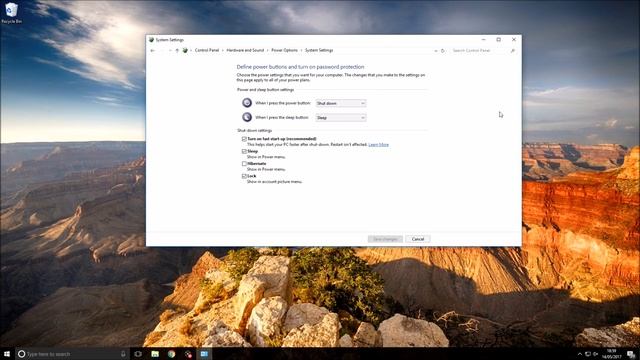Open File Explorer from the taskbar
Image resolution: width=640 pixels, height=360 pixels.
click(155, 354)
